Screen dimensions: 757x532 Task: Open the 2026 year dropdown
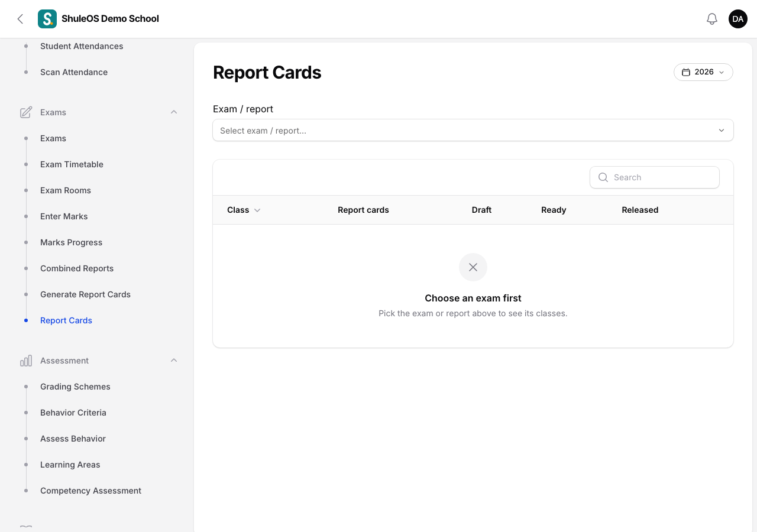(x=703, y=72)
